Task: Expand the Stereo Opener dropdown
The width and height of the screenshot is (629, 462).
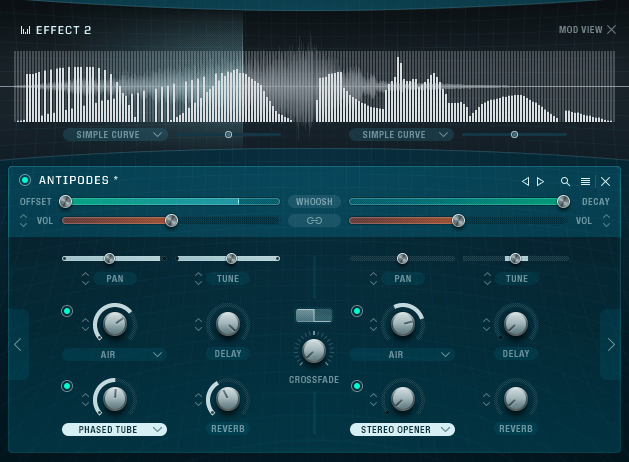Action: pyautogui.click(x=402, y=429)
